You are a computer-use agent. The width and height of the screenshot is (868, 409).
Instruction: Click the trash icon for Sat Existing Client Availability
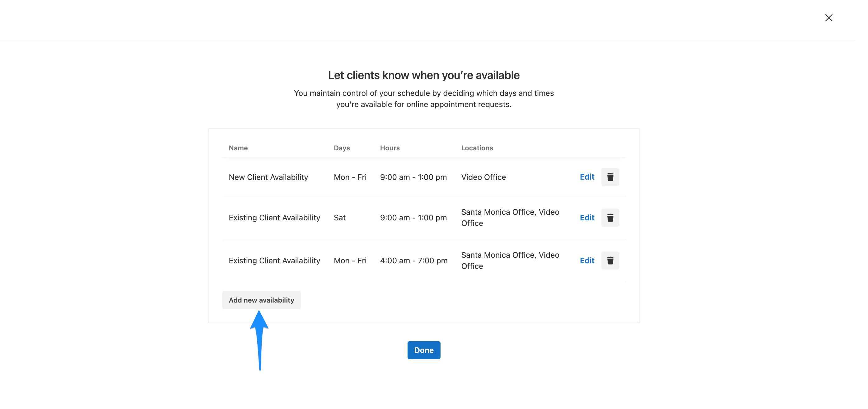pos(610,218)
